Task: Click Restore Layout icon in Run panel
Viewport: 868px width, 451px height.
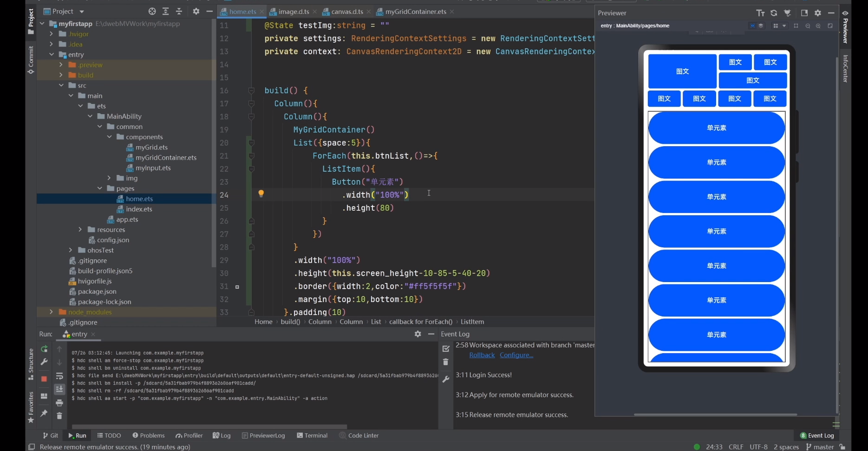Action: point(44,396)
